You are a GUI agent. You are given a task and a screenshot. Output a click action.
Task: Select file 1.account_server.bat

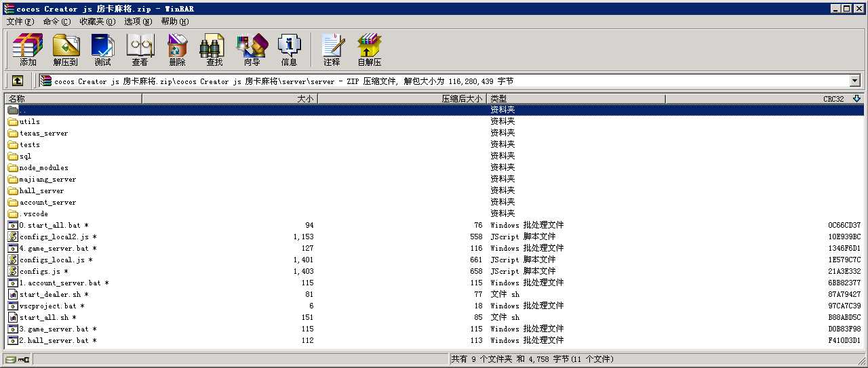point(64,283)
